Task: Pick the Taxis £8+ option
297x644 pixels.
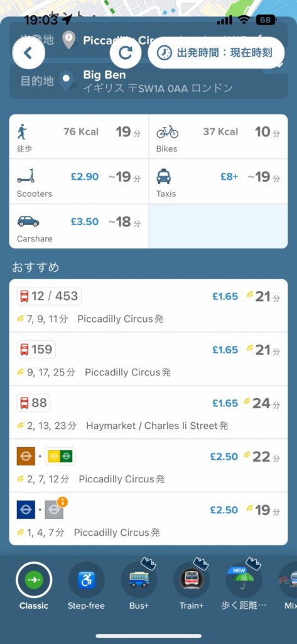Action: [219, 182]
